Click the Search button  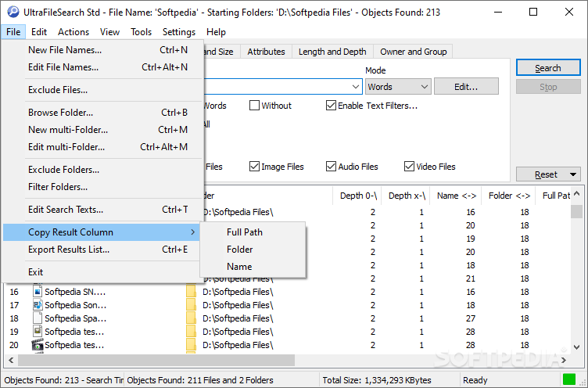tap(548, 68)
